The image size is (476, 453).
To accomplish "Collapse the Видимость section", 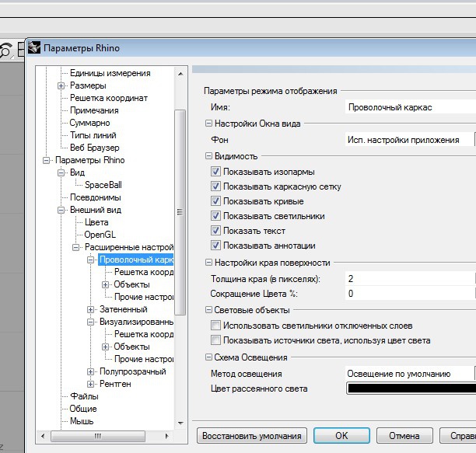I will pos(208,156).
